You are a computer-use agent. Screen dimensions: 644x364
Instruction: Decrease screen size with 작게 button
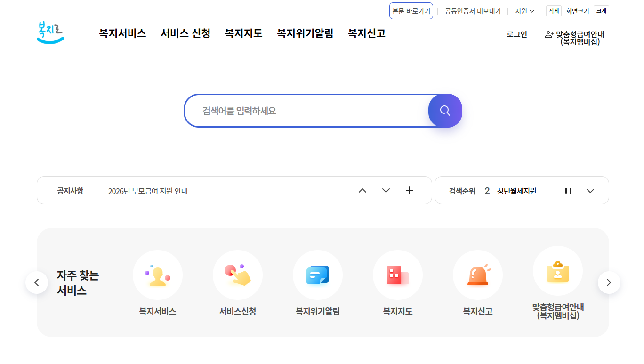click(x=554, y=11)
